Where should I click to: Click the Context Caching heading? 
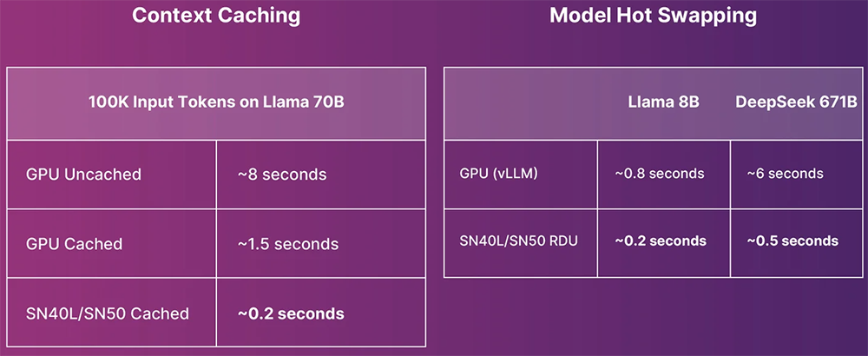click(x=215, y=16)
